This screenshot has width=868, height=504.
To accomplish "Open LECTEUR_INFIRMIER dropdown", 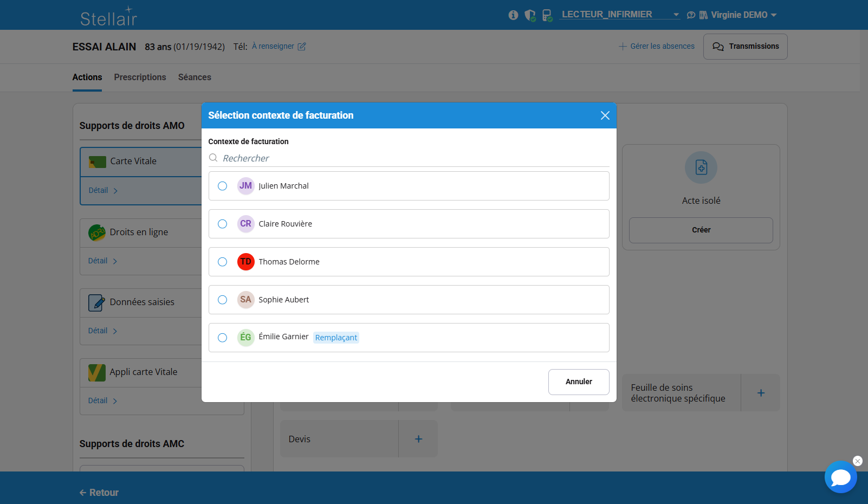I will click(620, 15).
